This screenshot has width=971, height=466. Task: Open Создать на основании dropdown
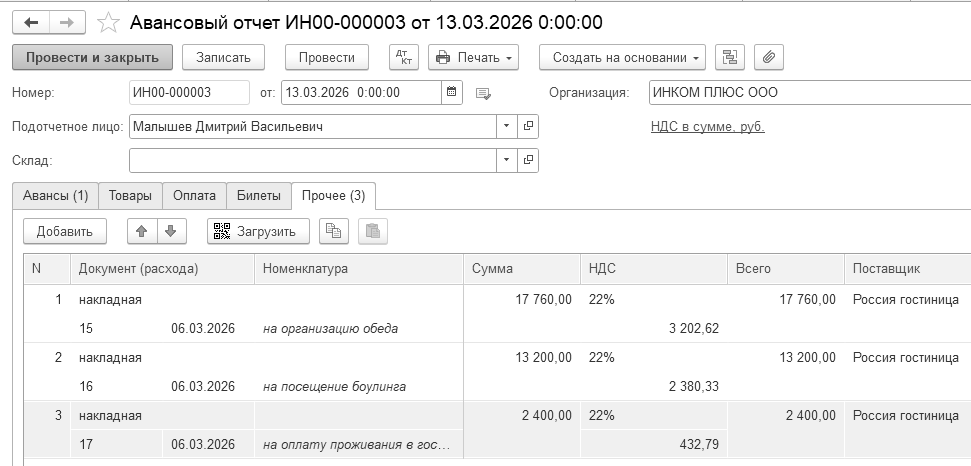(622, 58)
